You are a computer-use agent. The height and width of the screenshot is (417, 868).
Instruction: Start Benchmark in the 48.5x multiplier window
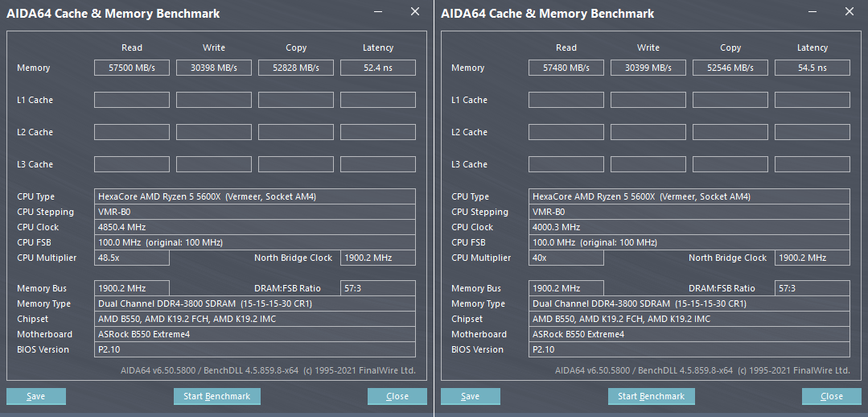216,396
